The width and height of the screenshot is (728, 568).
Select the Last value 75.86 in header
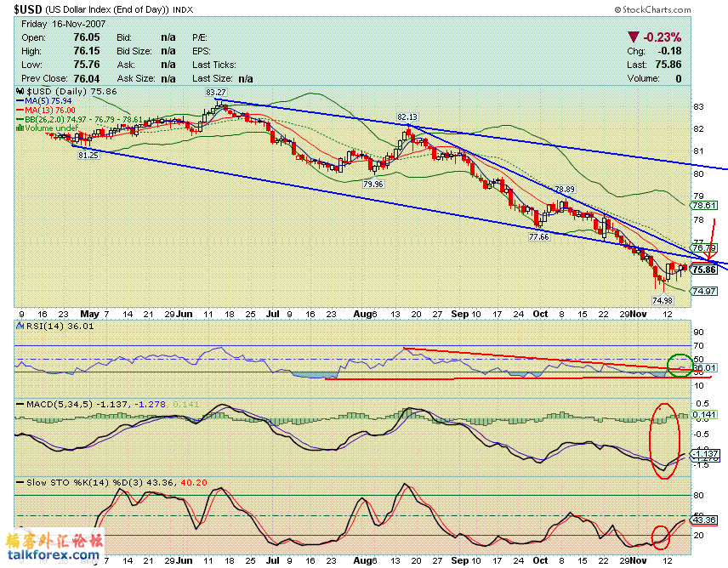coord(668,64)
